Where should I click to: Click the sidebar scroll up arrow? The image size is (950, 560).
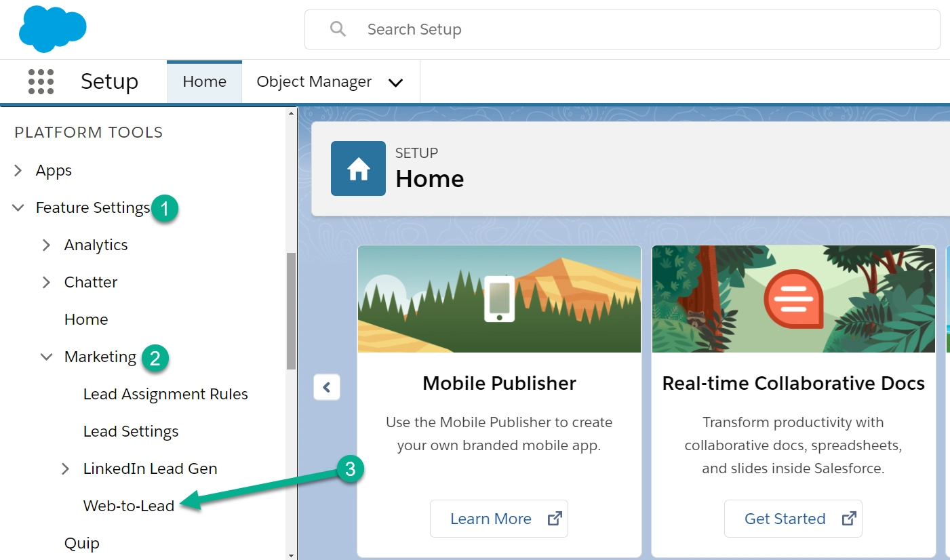coord(292,113)
